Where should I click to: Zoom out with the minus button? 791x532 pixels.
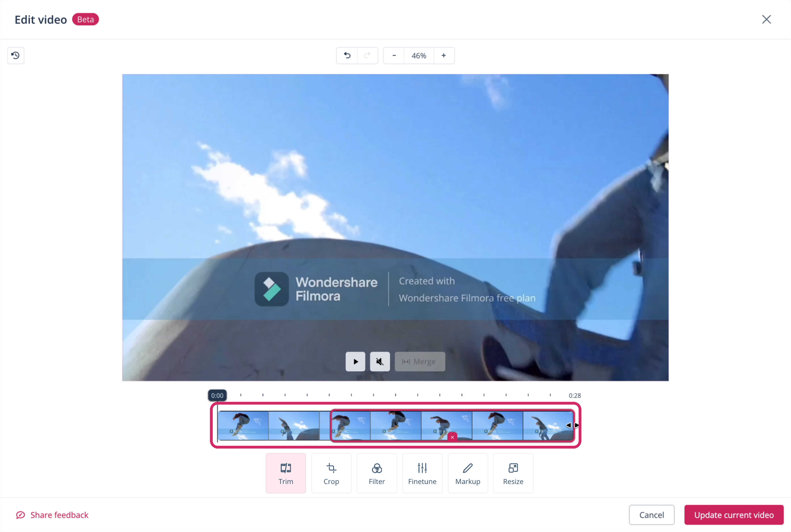394,55
